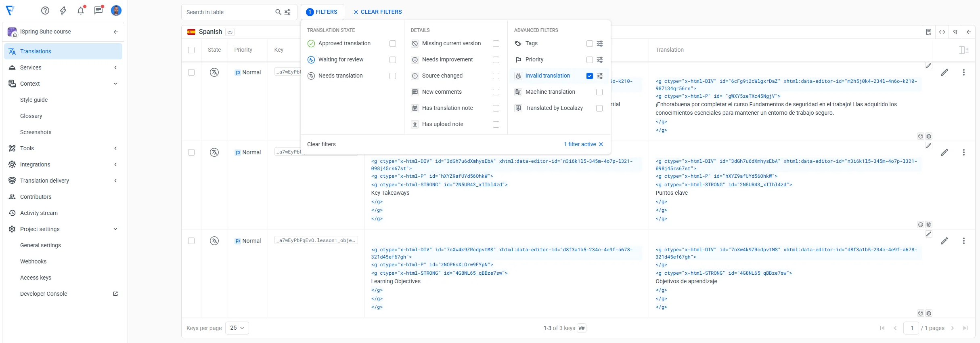
Task: Configure the Tags filter settings icon
Action: (x=600, y=44)
